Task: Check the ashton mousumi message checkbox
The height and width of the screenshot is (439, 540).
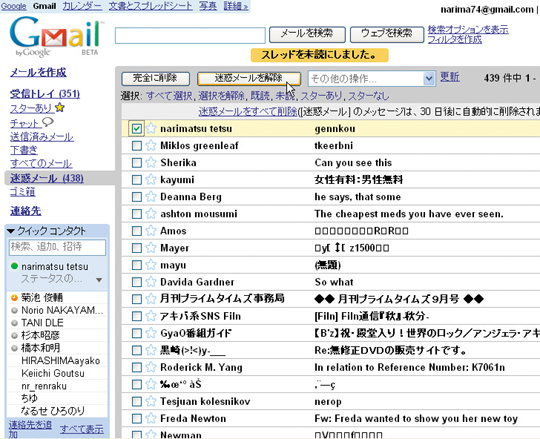Action: coord(137,214)
